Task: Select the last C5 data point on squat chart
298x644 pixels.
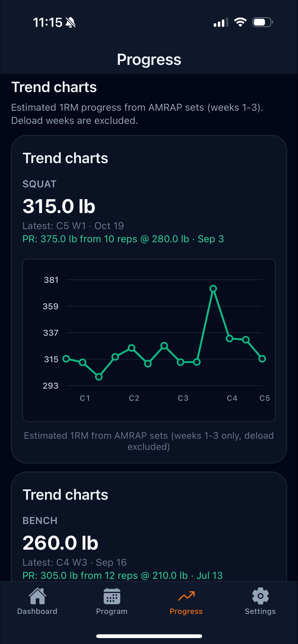Action: click(x=262, y=359)
